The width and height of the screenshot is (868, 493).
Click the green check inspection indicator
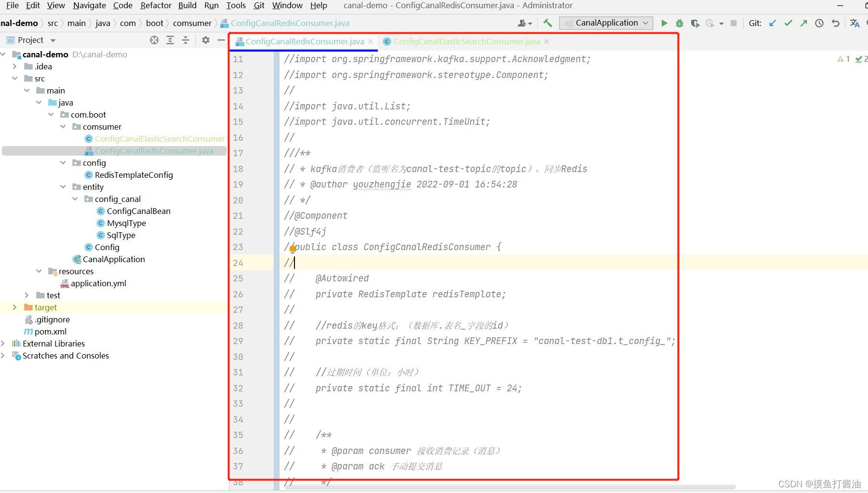click(x=861, y=59)
